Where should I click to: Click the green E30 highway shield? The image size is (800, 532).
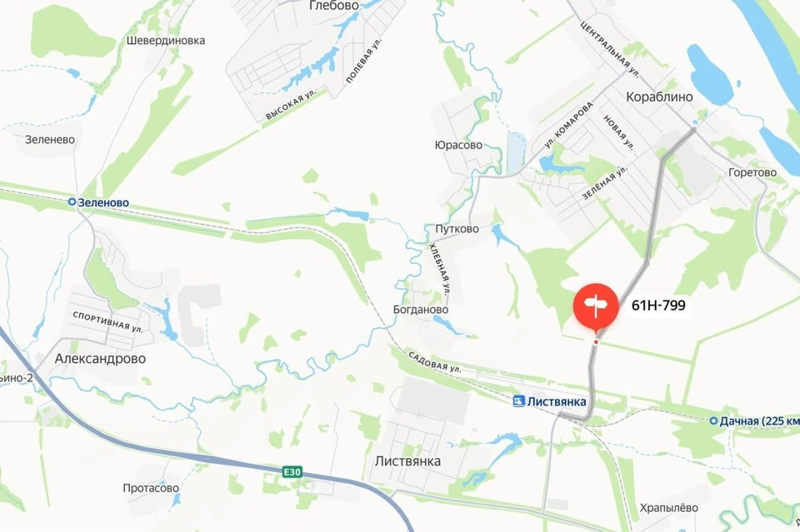[292, 472]
